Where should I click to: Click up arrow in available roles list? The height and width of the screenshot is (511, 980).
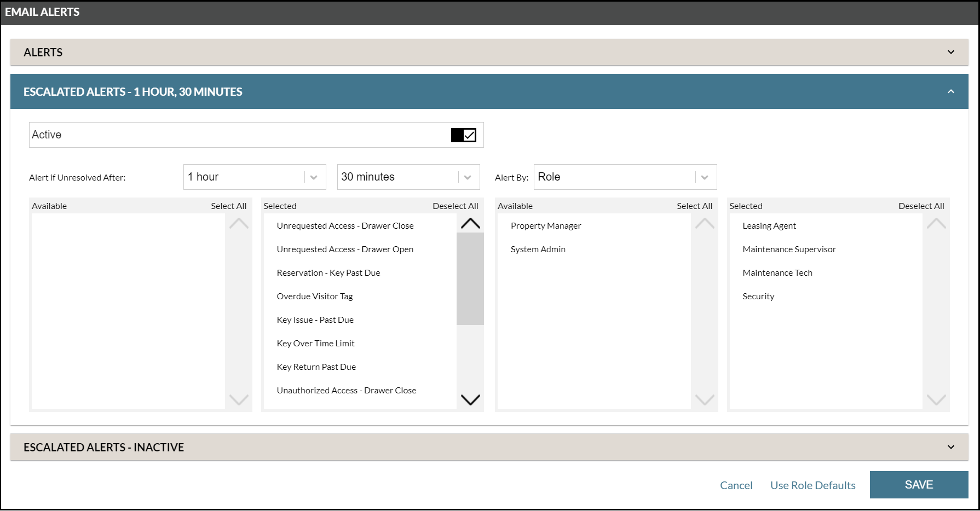coord(705,223)
